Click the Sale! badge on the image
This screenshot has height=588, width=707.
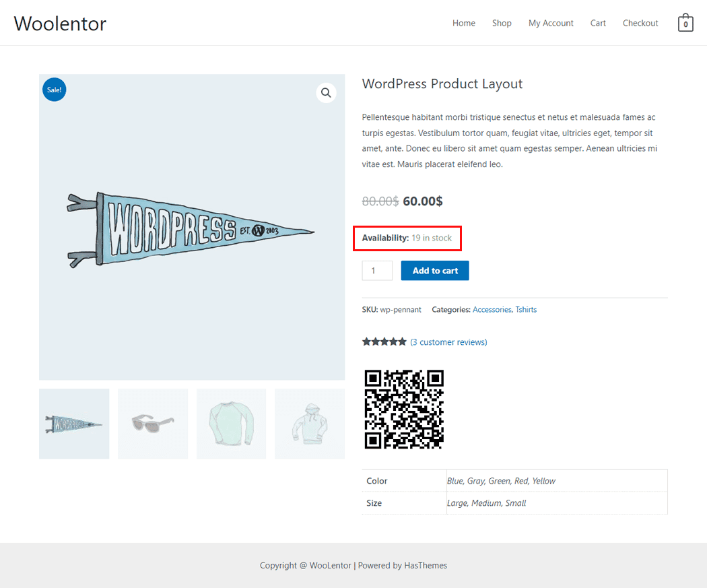pos(54,90)
